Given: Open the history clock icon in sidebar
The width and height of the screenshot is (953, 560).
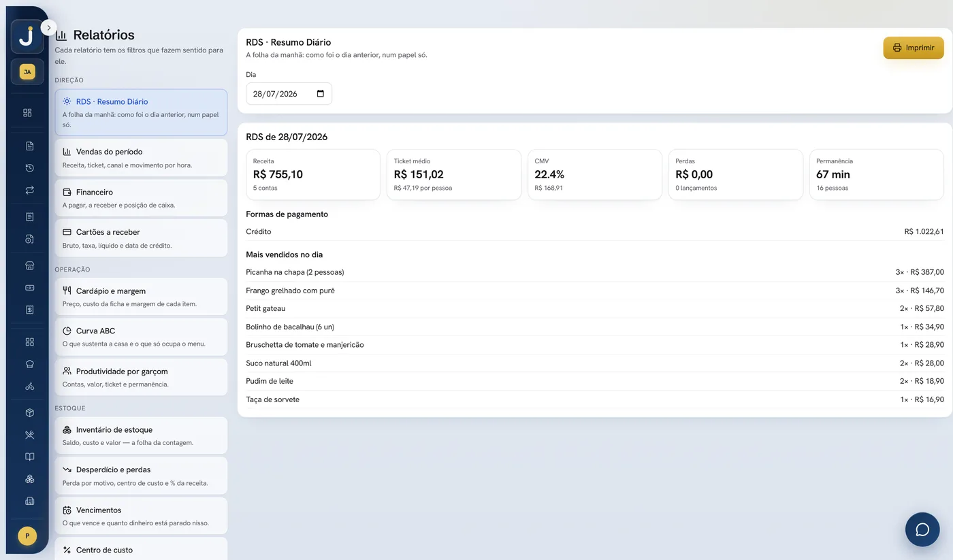Looking at the screenshot, I should (29, 168).
